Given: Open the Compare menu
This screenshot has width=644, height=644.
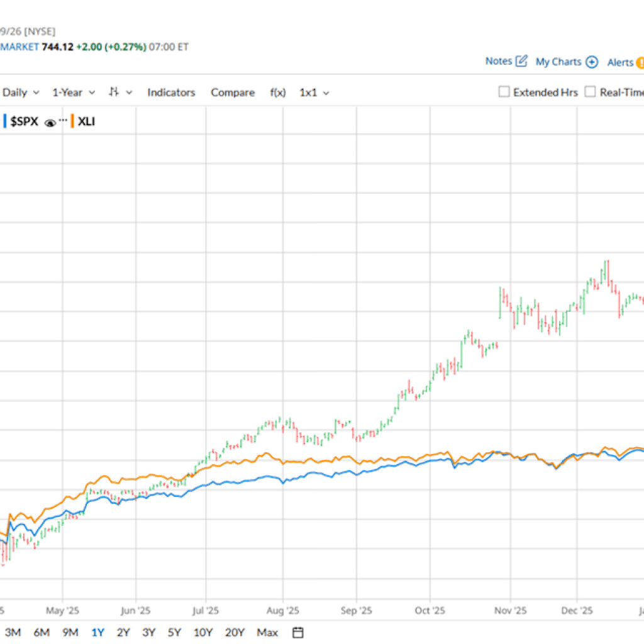Looking at the screenshot, I should [233, 92].
